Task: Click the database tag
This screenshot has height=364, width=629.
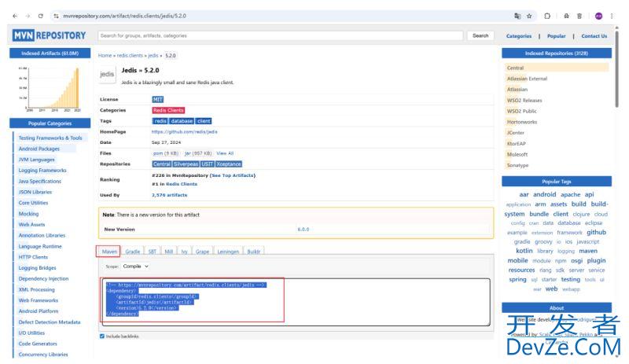Action: [x=182, y=121]
